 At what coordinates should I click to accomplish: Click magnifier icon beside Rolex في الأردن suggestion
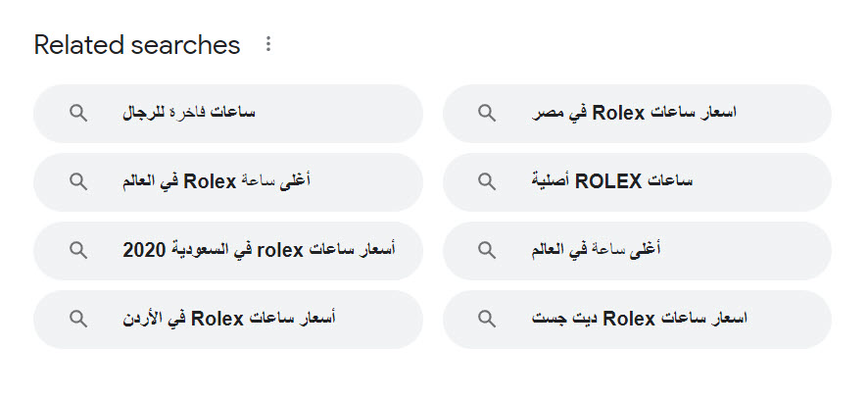[78, 319]
